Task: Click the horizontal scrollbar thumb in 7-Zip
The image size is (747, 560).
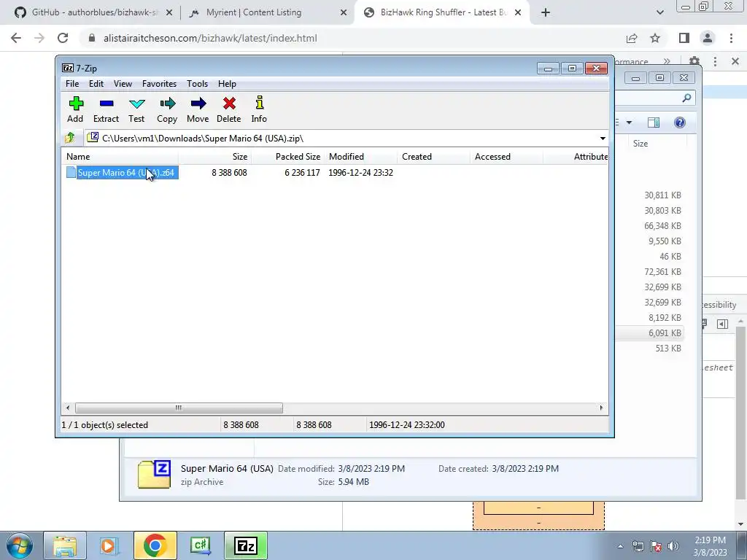Action: (179, 408)
